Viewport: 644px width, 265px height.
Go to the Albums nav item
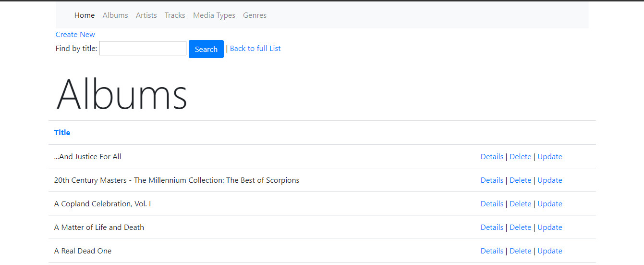[115, 15]
